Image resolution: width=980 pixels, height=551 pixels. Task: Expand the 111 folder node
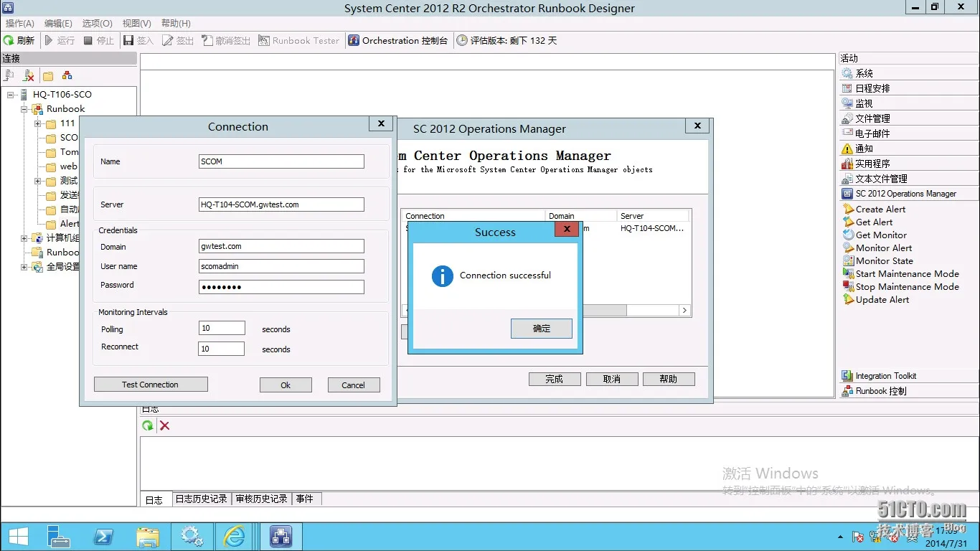(38, 123)
